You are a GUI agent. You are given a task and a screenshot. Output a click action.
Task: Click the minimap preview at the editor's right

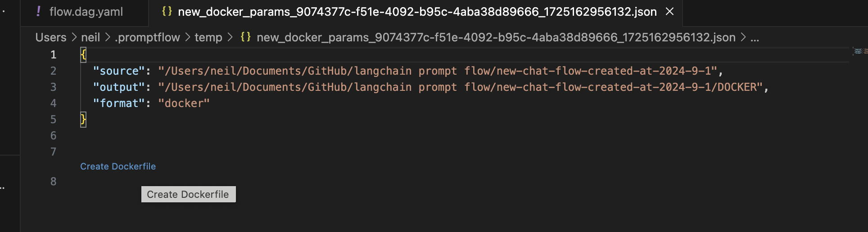click(859, 51)
